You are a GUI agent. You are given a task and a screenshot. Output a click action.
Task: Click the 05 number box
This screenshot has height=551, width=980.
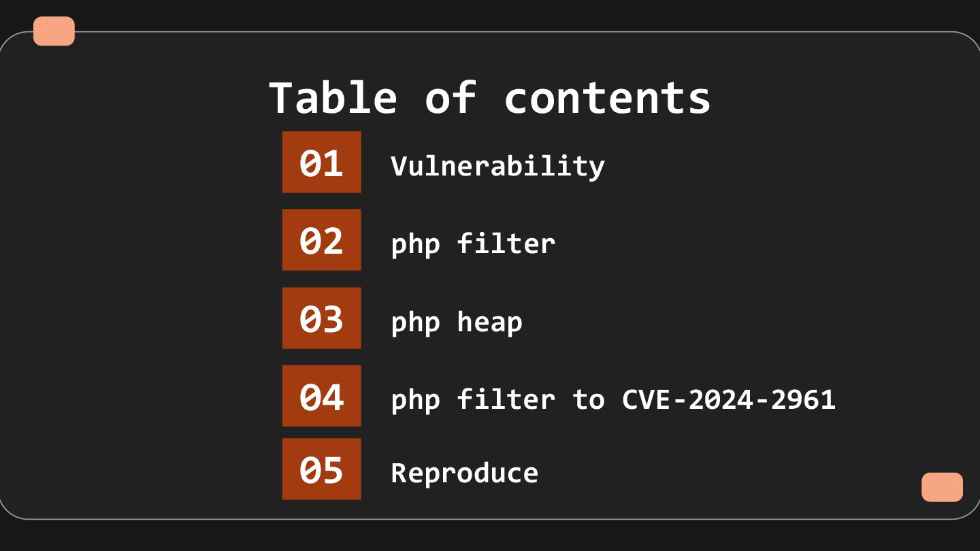coord(321,469)
